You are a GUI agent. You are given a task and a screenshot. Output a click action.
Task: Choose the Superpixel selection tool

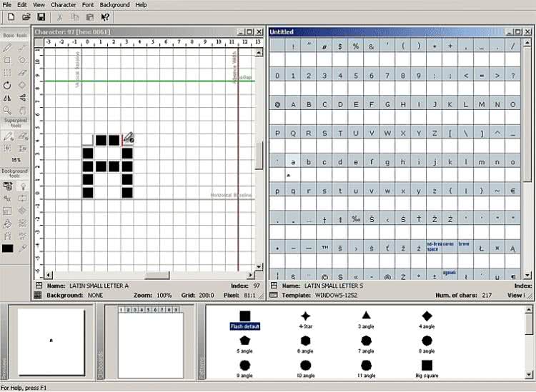click(x=7, y=149)
